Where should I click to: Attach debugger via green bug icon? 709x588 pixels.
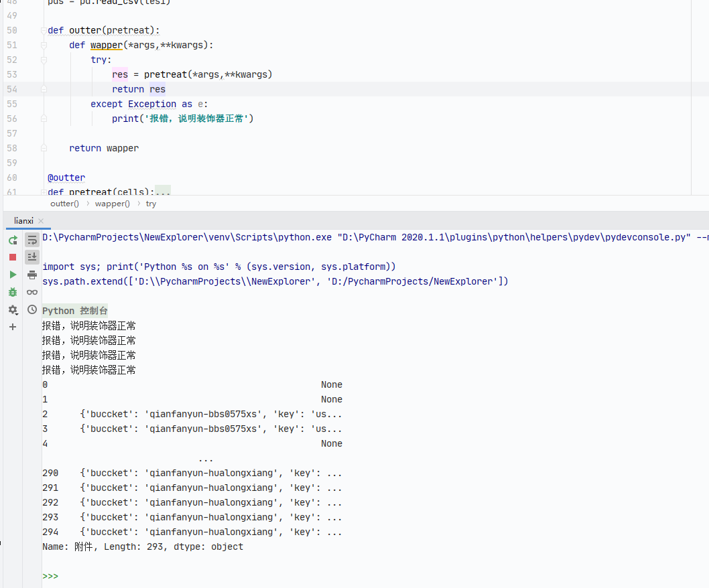[x=13, y=292]
